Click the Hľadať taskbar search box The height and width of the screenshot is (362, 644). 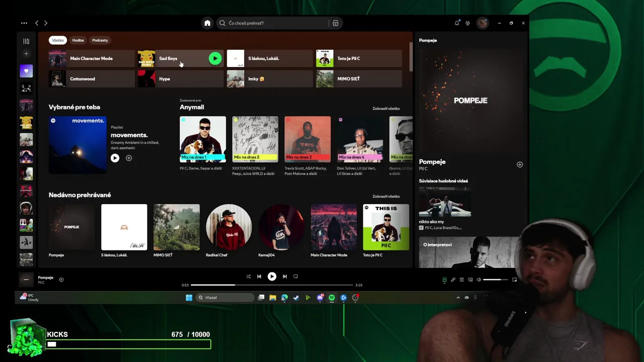[224, 298]
